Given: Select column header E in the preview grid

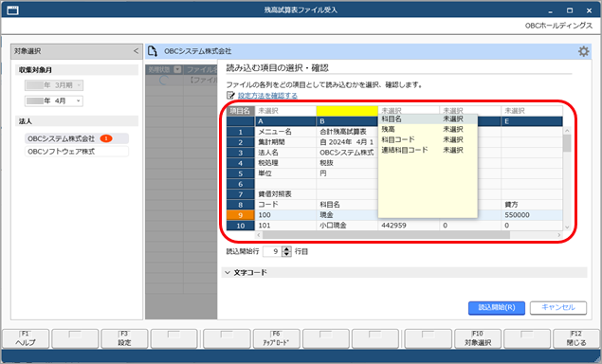Looking at the screenshot, I should tap(532, 121).
